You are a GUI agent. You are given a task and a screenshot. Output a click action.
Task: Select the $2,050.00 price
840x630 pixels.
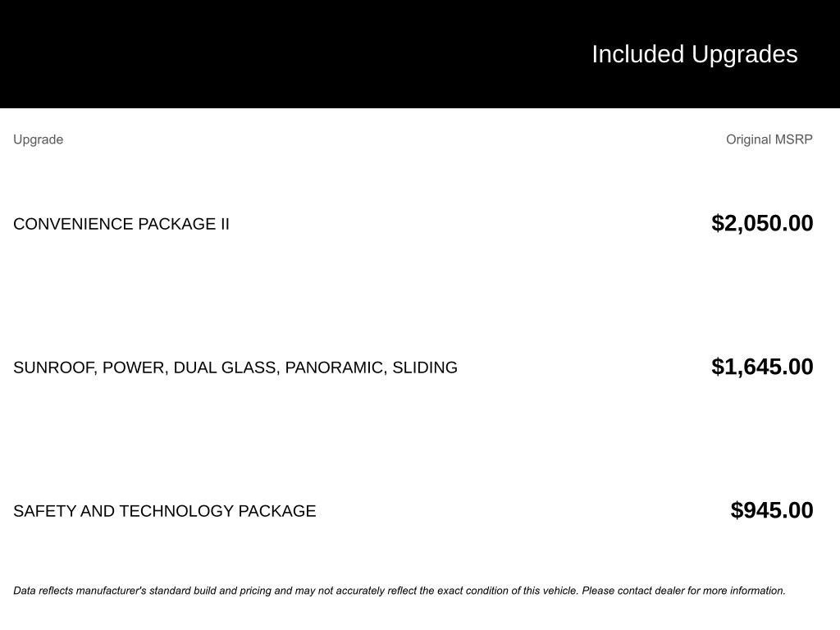[x=762, y=223]
